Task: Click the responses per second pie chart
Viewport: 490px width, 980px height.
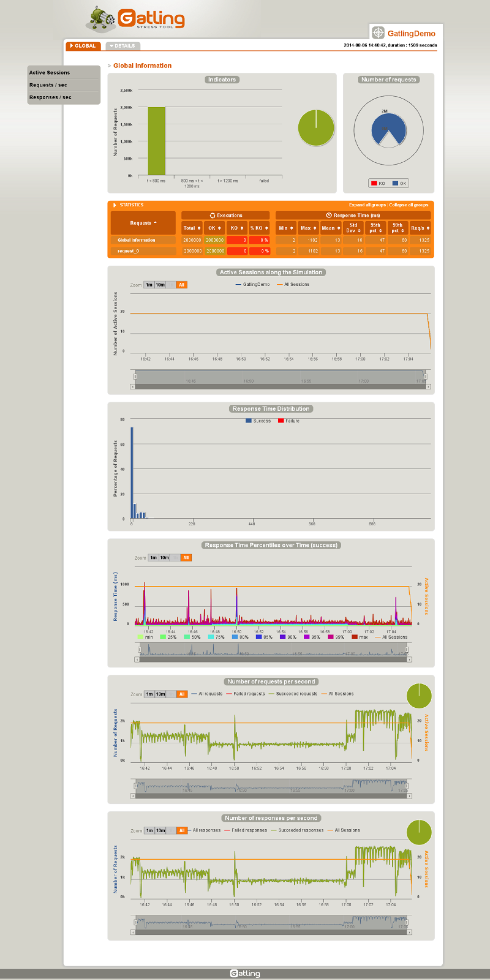Action: tap(419, 832)
